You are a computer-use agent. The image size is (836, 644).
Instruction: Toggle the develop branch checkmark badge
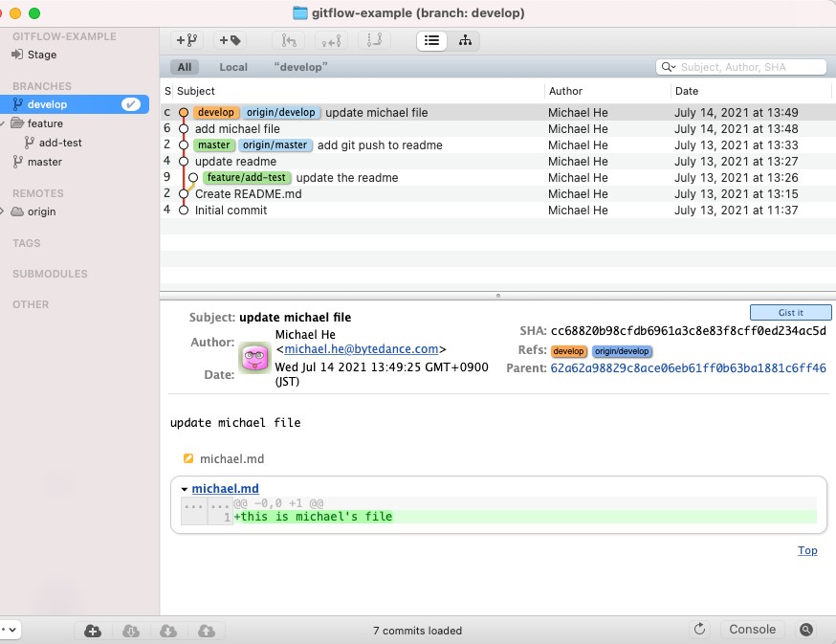coord(132,104)
